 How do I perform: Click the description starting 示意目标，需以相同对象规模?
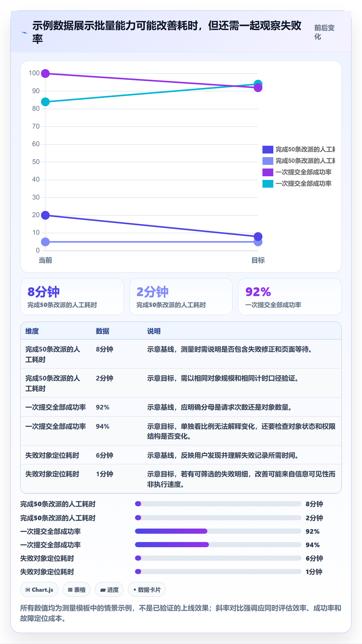tap(223, 378)
